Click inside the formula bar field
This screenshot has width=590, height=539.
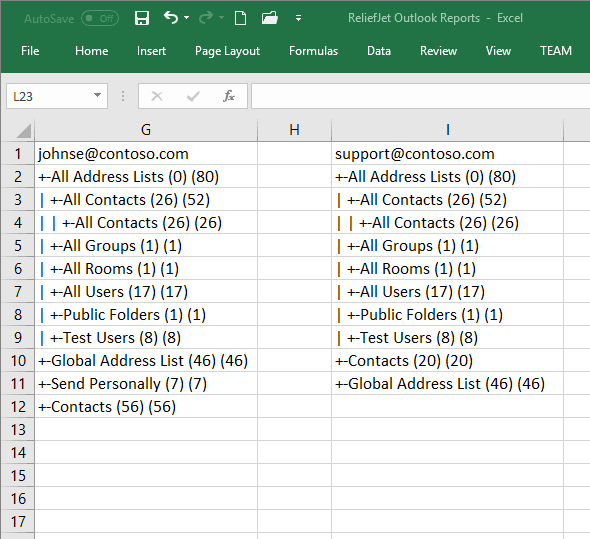420,96
